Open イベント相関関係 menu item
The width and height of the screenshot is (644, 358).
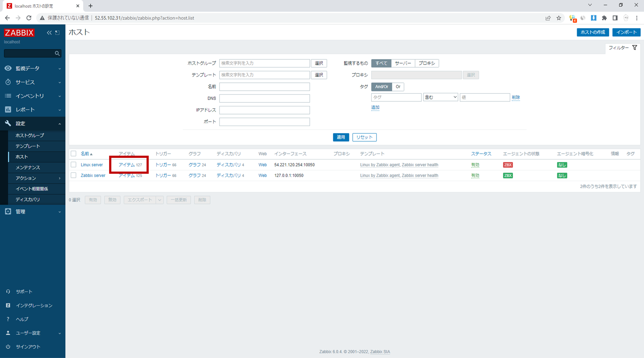pyautogui.click(x=37, y=189)
